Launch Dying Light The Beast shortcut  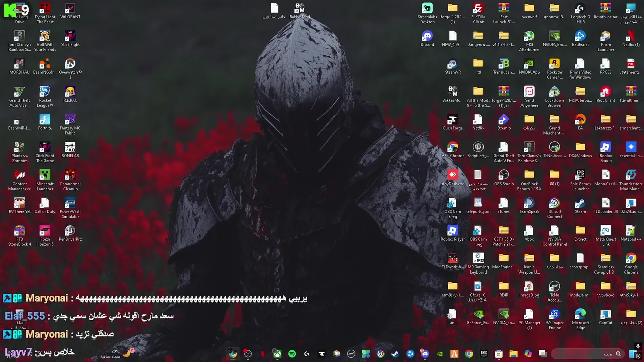tap(45, 14)
